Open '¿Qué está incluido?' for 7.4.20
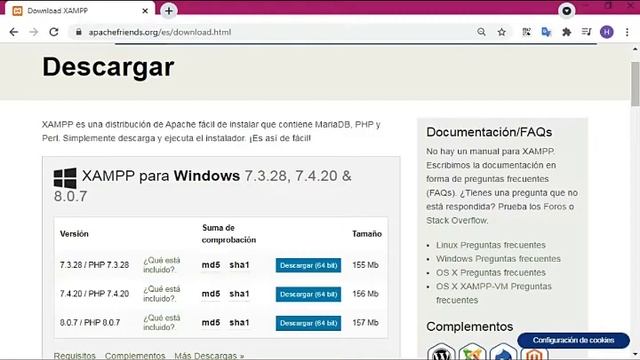 coord(162,294)
